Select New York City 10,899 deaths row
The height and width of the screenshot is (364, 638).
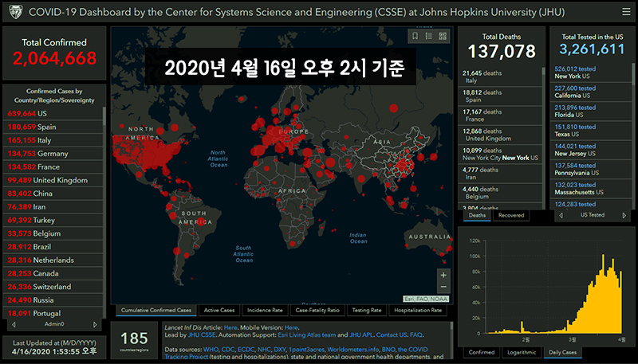[500, 154]
